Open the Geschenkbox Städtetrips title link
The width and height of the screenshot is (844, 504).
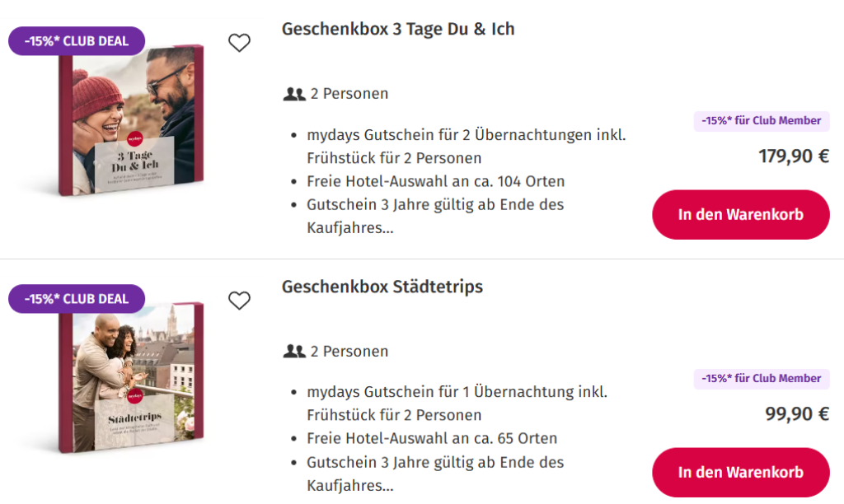pos(382,287)
